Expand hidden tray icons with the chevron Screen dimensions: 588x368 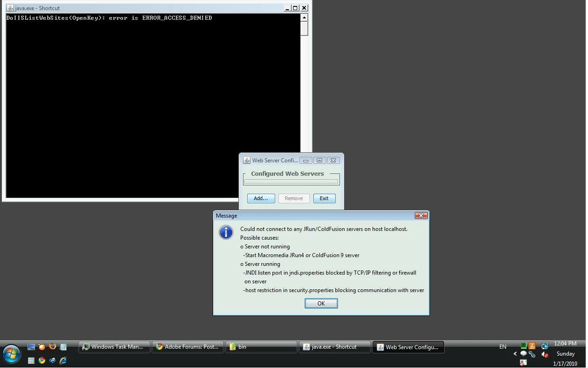515,354
